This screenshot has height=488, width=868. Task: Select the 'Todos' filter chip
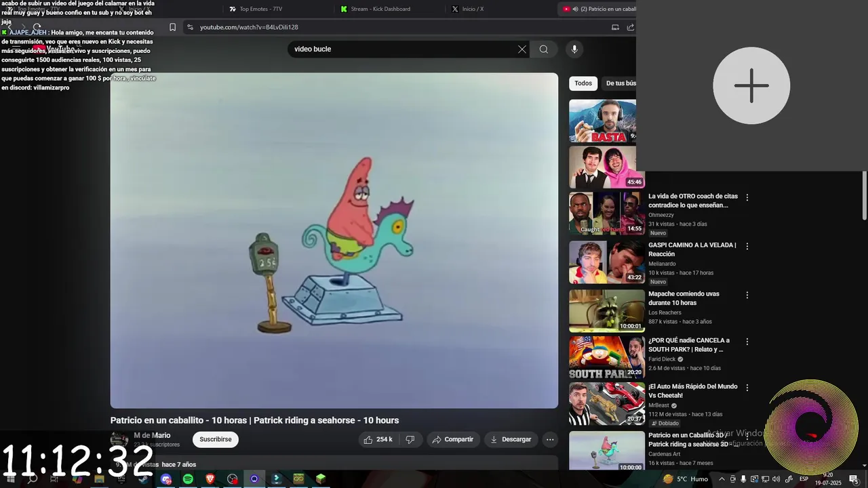pyautogui.click(x=583, y=83)
